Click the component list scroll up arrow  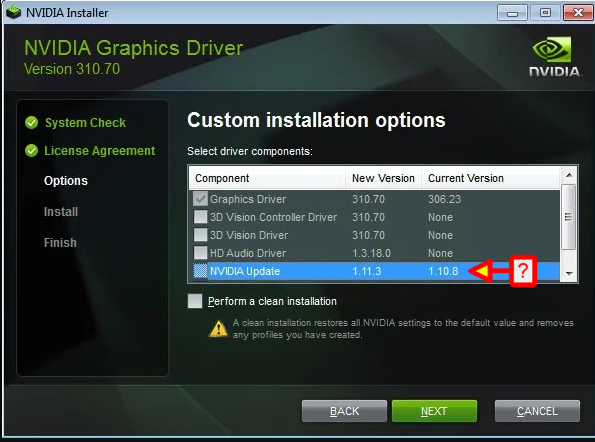pos(569,175)
